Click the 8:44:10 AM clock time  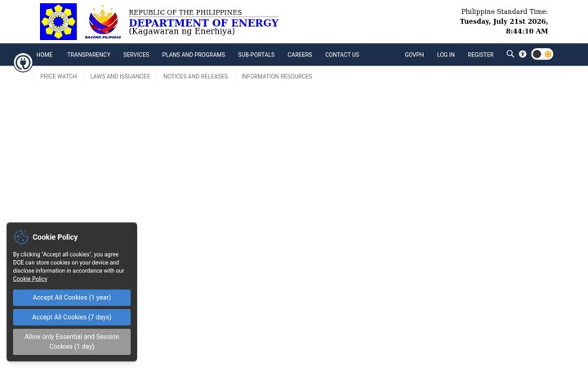527,31
